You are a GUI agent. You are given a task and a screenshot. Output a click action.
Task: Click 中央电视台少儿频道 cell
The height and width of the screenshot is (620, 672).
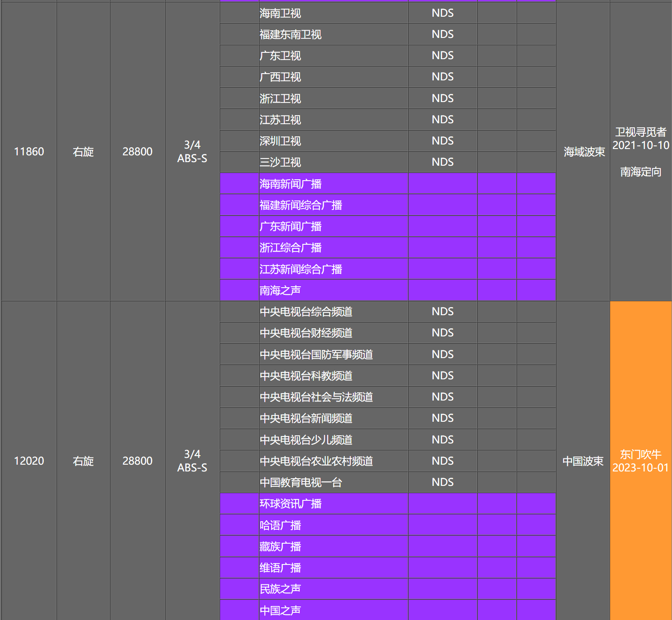pos(334,440)
